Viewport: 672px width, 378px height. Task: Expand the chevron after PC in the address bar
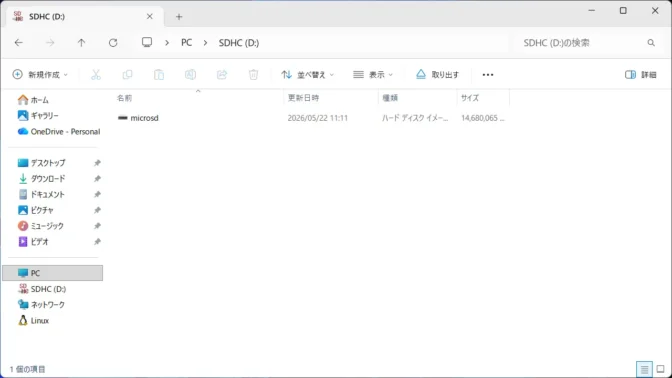(x=205, y=43)
